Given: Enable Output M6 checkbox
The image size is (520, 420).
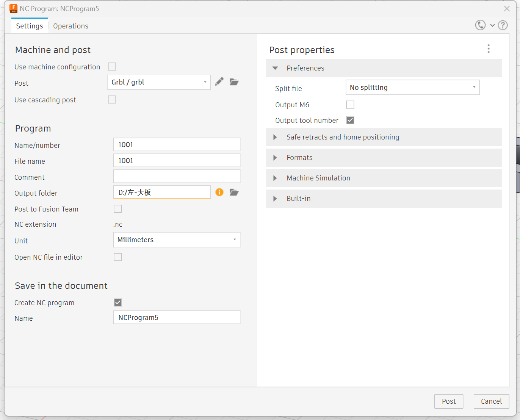Looking at the screenshot, I should pos(350,105).
